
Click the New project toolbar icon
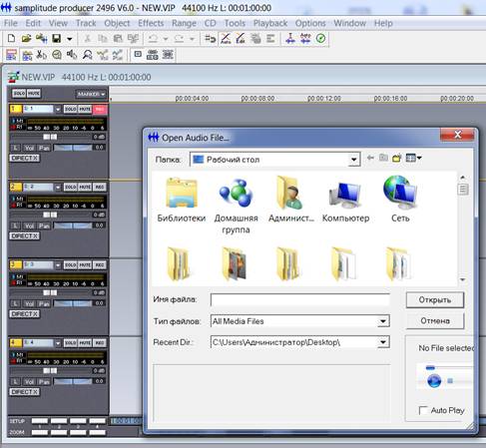(11, 38)
